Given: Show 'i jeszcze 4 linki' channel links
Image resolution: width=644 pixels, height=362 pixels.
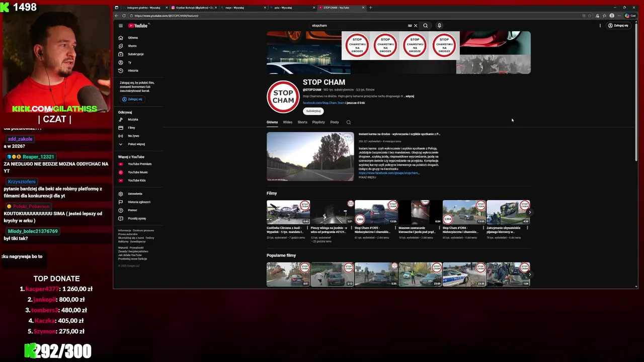Looking at the screenshot, I should [355, 103].
